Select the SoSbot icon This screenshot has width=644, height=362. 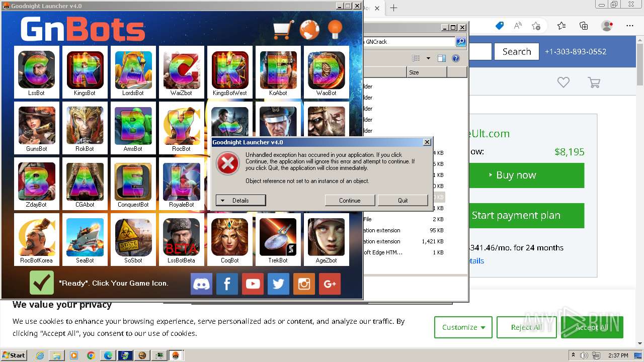coord(133,239)
